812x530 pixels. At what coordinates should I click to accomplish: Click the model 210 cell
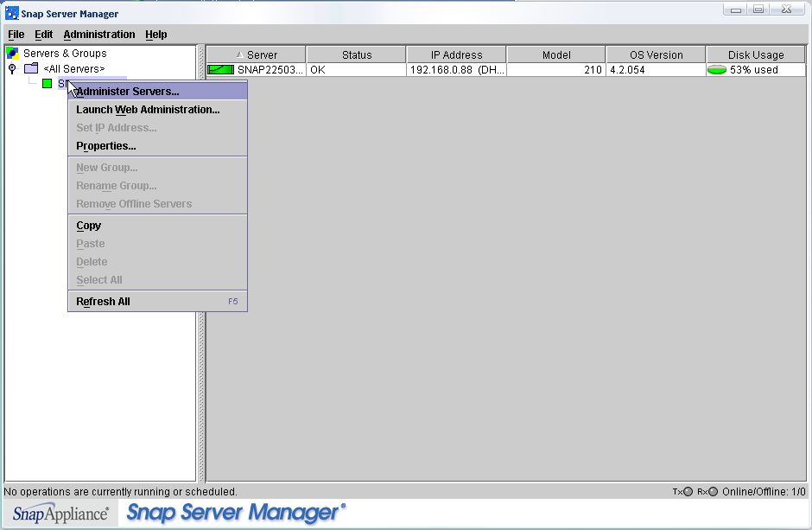point(556,70)
